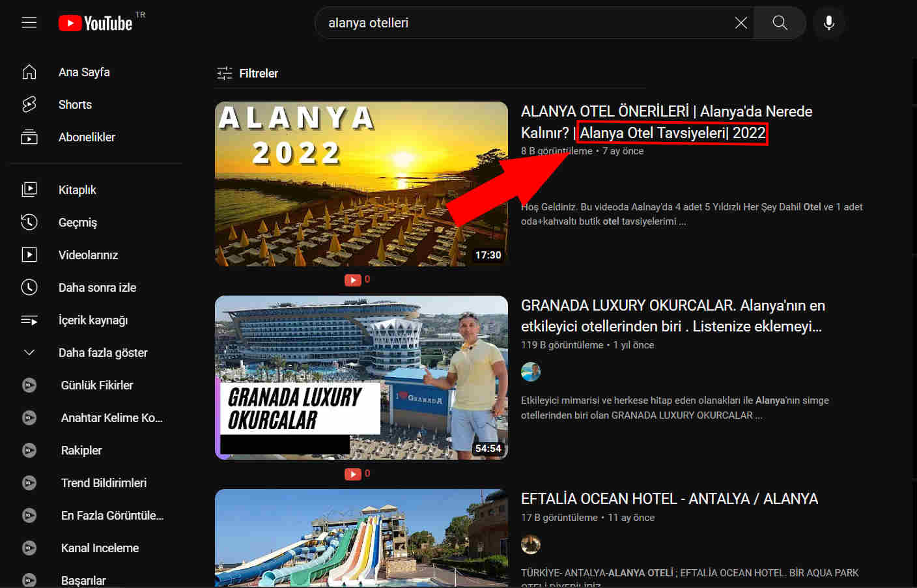Open Ana Sayfa home icon

pyautogui.click(x=29, y=72)
